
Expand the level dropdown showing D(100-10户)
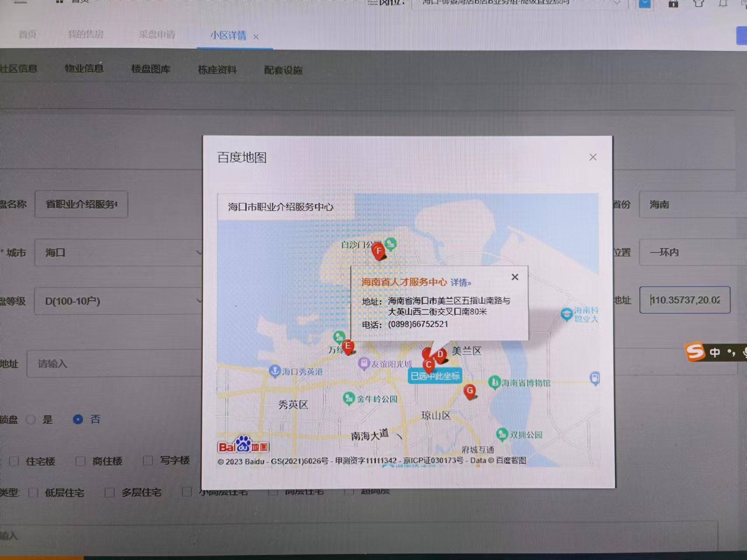(118, 301)
